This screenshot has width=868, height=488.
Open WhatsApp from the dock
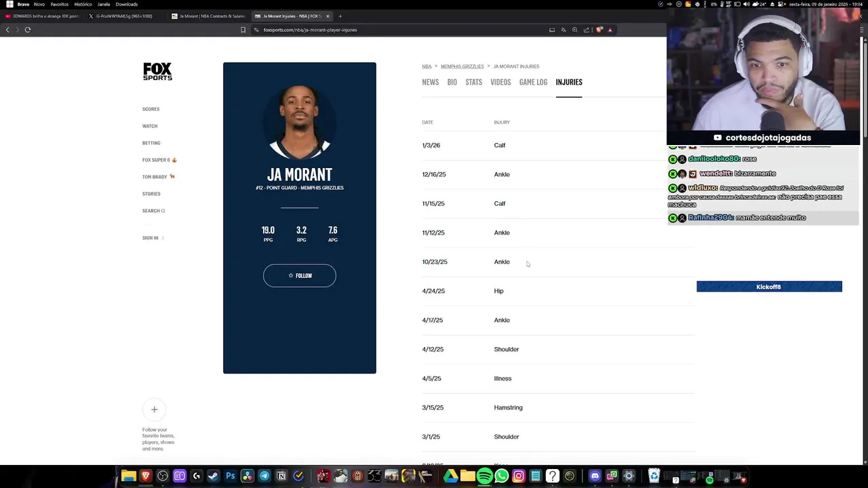[502, 476]
